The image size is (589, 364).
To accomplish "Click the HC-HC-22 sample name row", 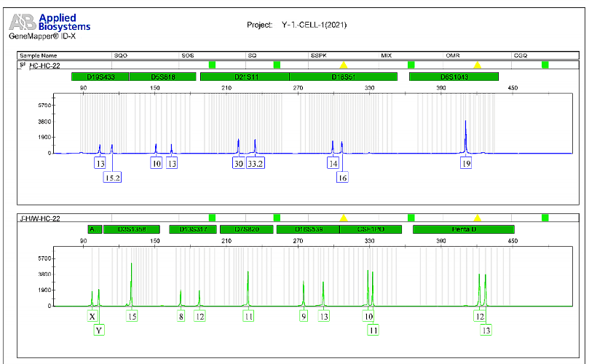I will tap(44, 66).
